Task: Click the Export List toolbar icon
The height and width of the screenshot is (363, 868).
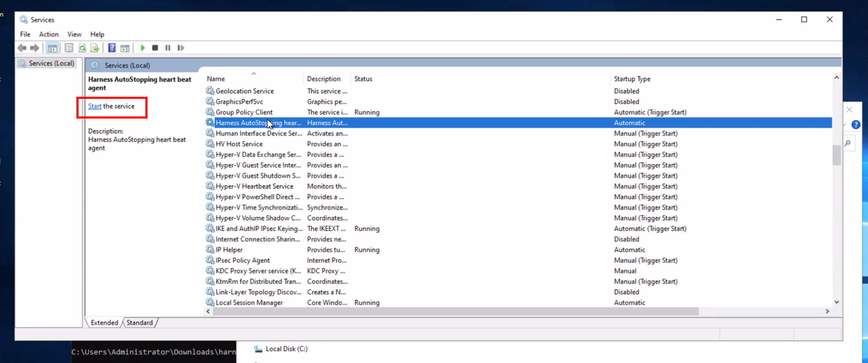Action: point(95,48)
